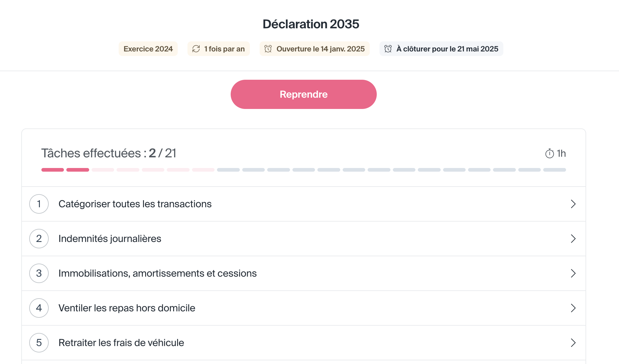Click the last grey progress bar segment
This screenshot has width=619, height=364.
pyautogui.click(x=554, y=170)
